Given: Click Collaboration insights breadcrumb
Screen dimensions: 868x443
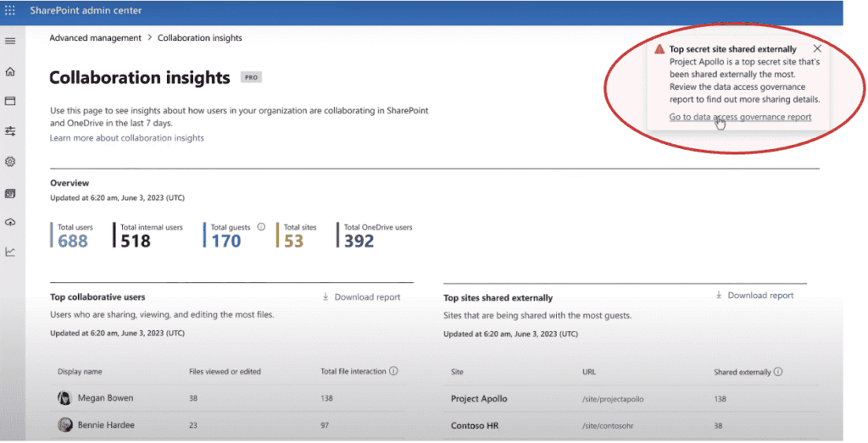Looking at the screenshot, I should tap(200, 37).
